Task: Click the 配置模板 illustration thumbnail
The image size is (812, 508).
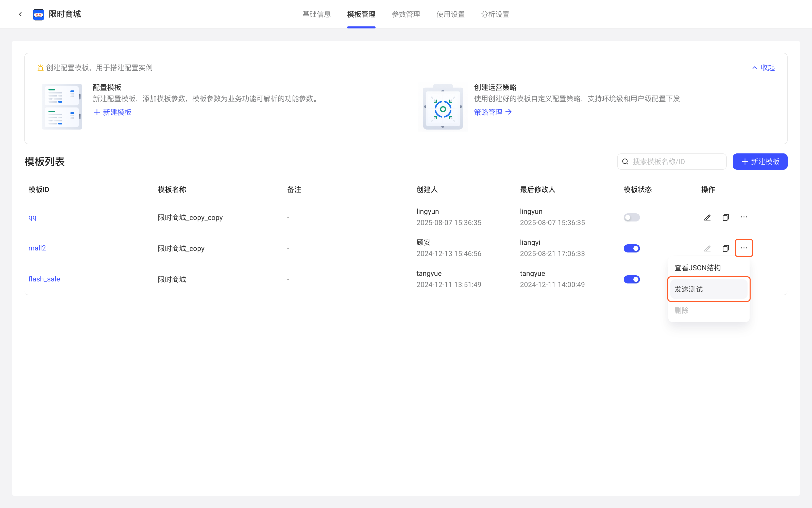Action: [62, 106]
